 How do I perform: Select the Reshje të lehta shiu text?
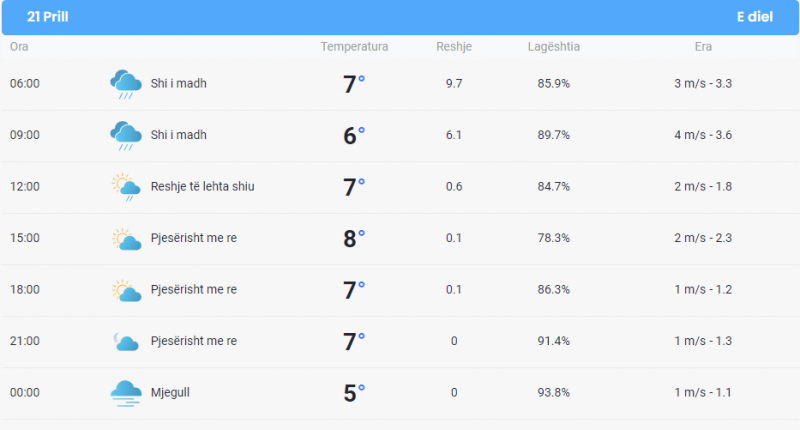point(202,187)
